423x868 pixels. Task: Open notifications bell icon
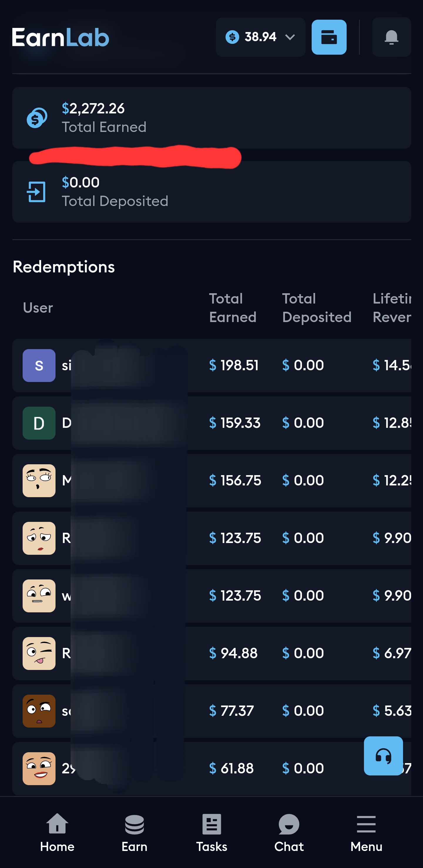pos(391,37)
